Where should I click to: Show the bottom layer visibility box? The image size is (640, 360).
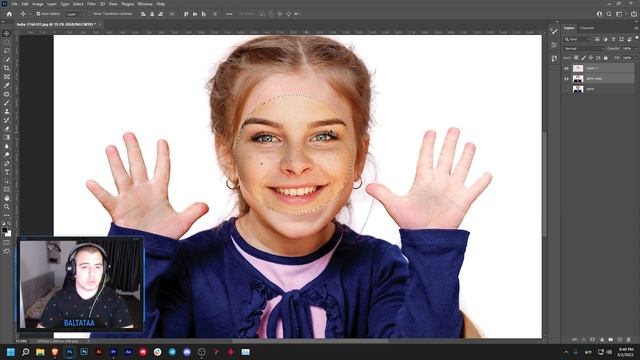click(567, 89)
